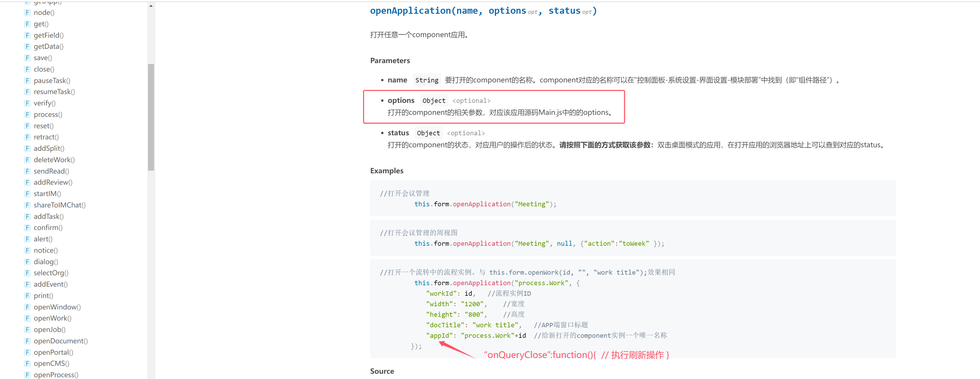Click the F icon beside selectOrg()
Viewport: 980px width, 379px height.
[x=27, y=273]
